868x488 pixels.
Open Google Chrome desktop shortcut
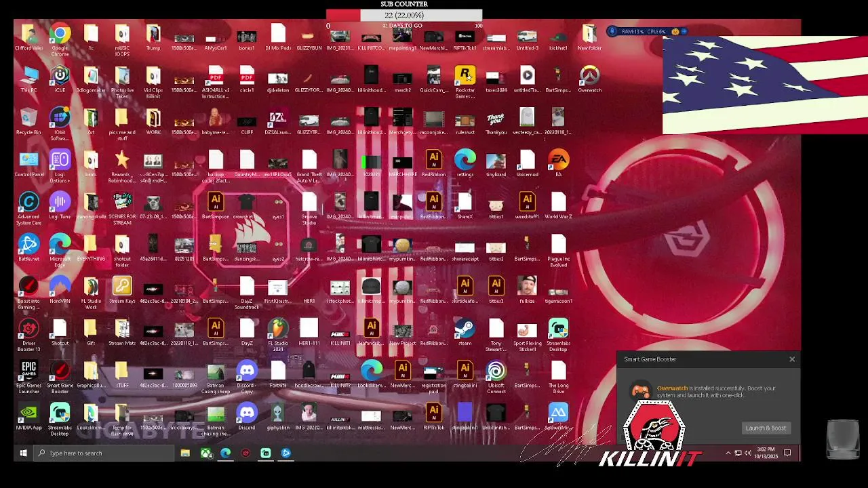[x=60, y=39]
